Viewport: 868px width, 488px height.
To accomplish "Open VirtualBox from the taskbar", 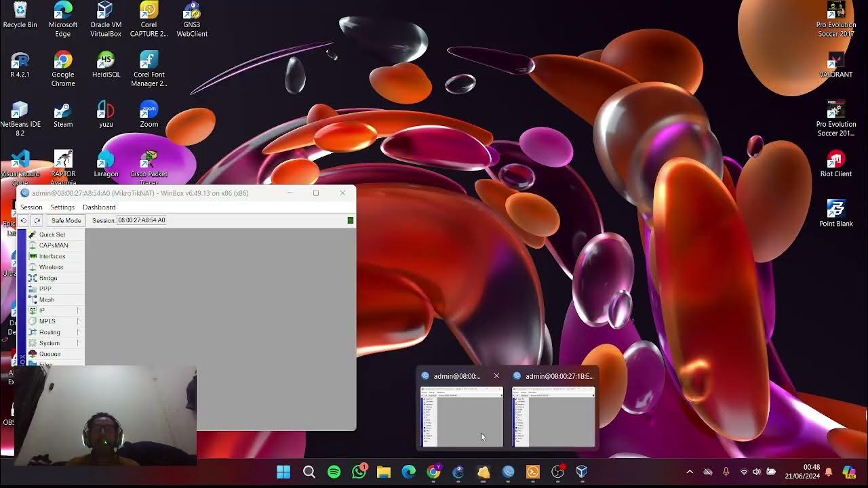I will click(582, 472).
